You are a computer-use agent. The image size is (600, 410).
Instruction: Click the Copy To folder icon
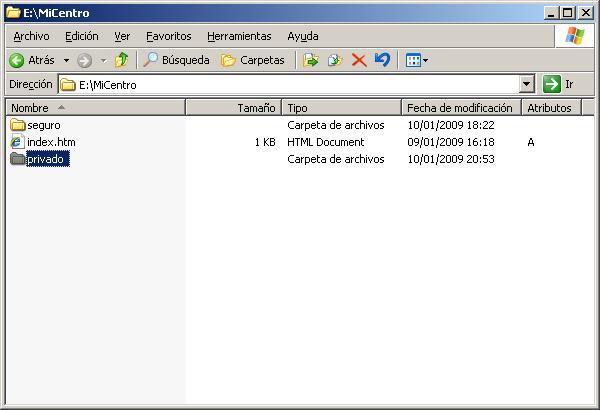(x=334, y=60)
